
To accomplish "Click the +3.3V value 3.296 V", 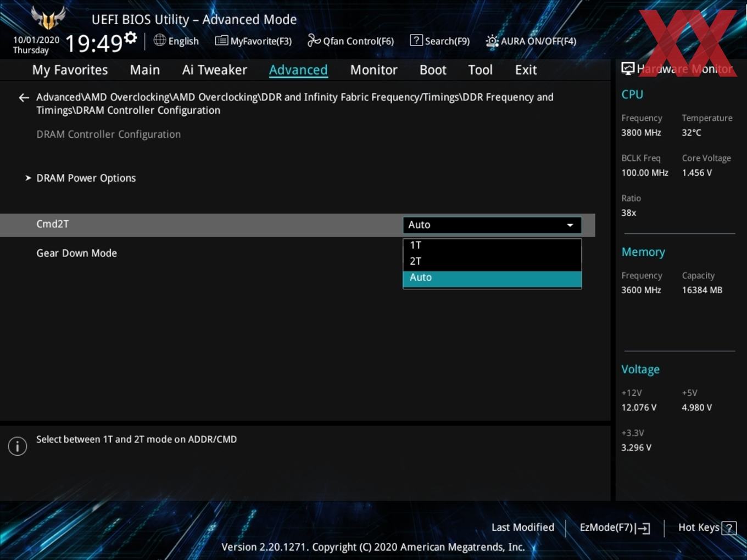I will point(636,447).
